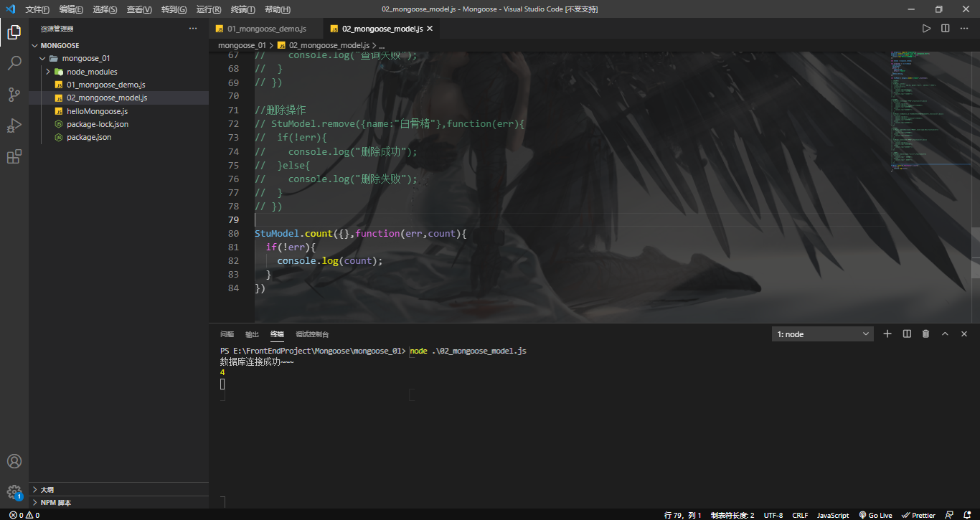Open notifications bell in status bar
This screenshot has width=980, height=520.
pos(968,515)
